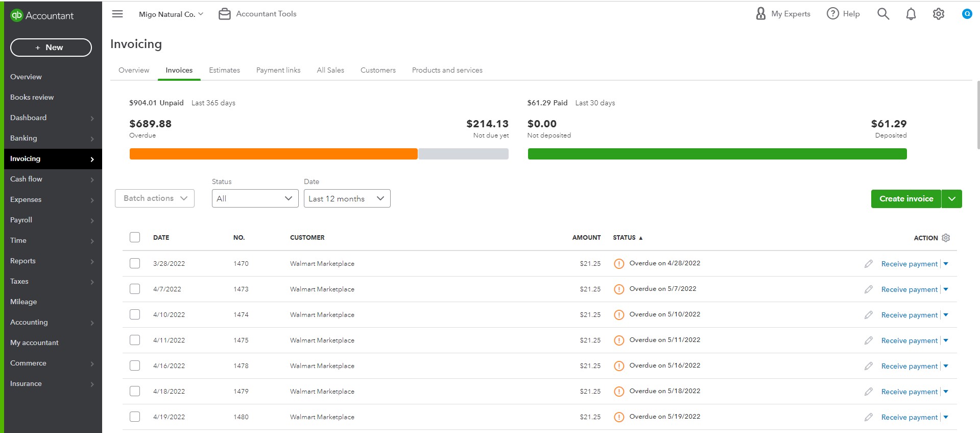Switch to the All Sales tab

[x=330, y=70]
